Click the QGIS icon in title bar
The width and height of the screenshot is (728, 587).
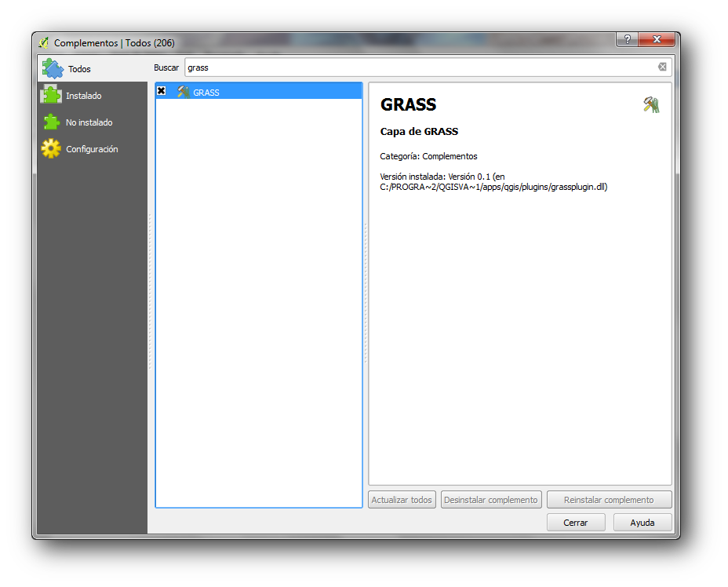pos(44,42)
